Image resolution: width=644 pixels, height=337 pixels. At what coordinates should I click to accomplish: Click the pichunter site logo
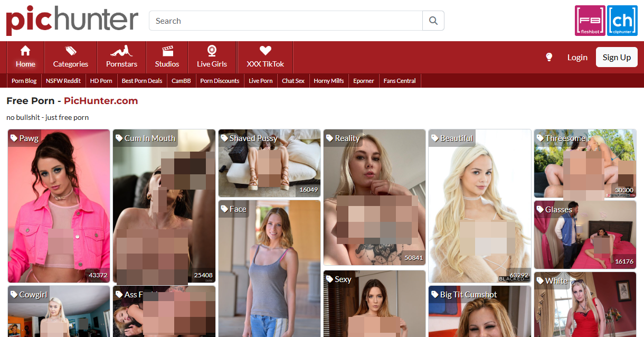(x=72, y=21)
